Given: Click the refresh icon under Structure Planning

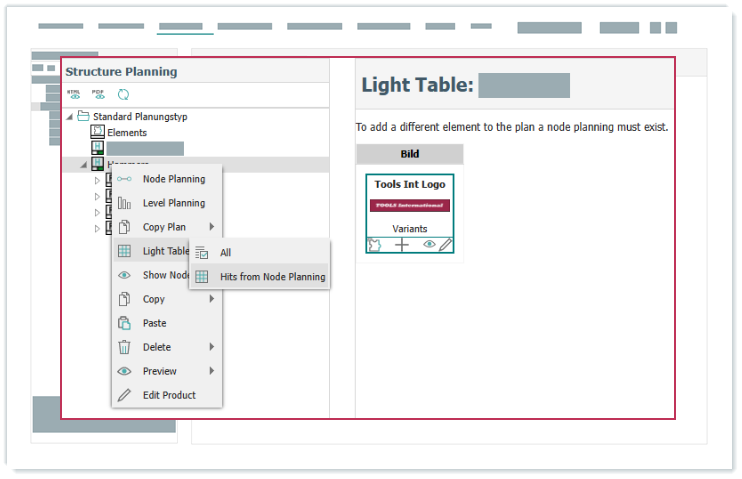Looking at the screenshot, I should (123, 95).
